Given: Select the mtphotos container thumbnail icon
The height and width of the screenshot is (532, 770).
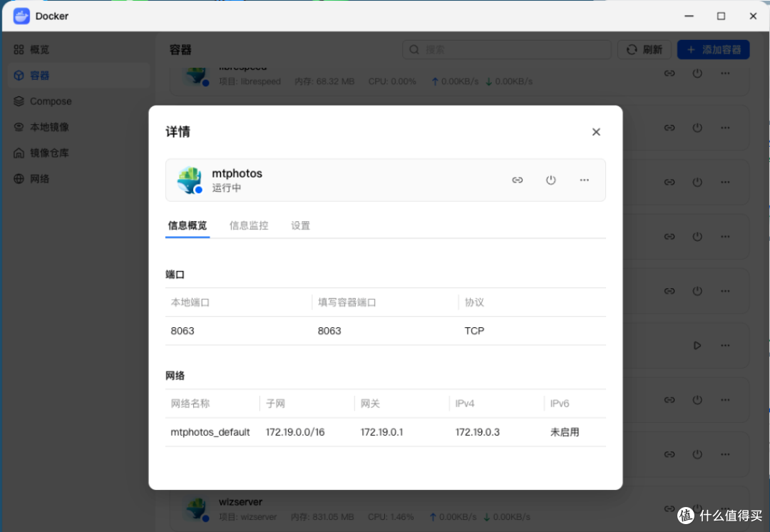Looking at the screenshot, I should point(190,180).
